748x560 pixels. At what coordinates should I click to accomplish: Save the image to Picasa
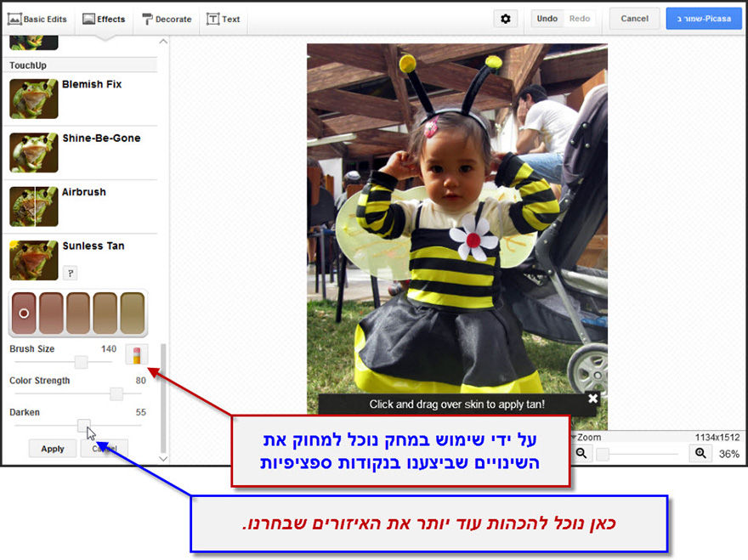point(704,17)
